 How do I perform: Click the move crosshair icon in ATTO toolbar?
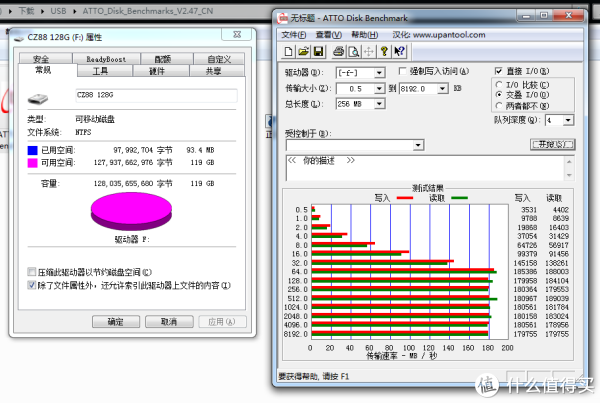(368, 52)
